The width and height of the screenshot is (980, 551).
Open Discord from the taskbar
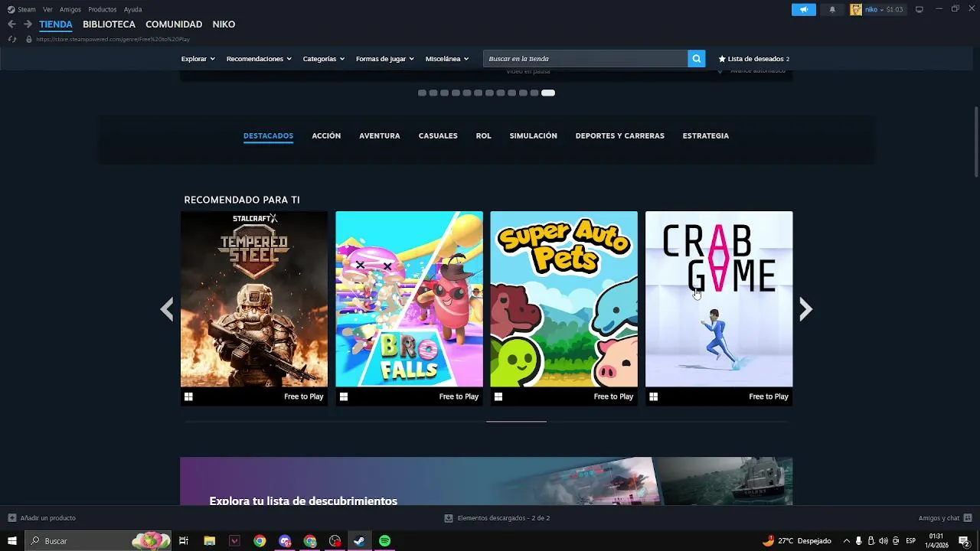[285, 541]
